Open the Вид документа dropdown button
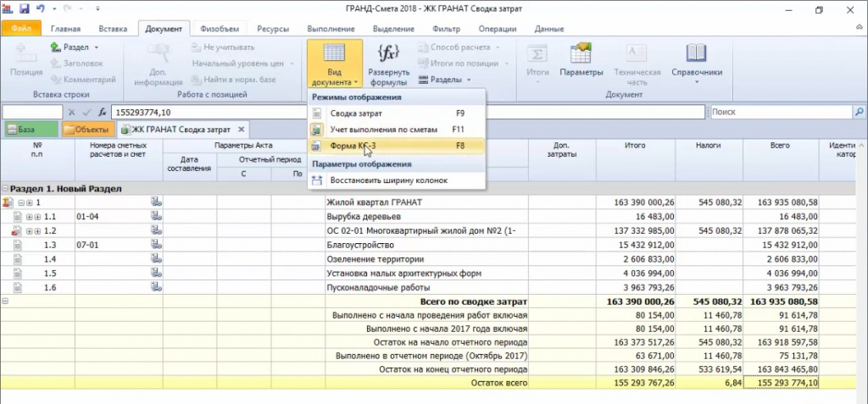 pos(335,64)
